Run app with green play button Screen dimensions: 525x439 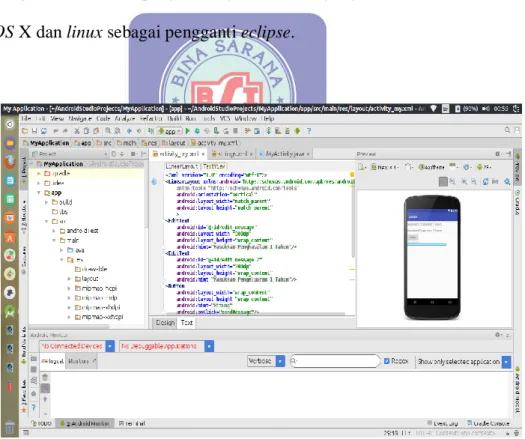pyautogui.click(x=188, y=131)
